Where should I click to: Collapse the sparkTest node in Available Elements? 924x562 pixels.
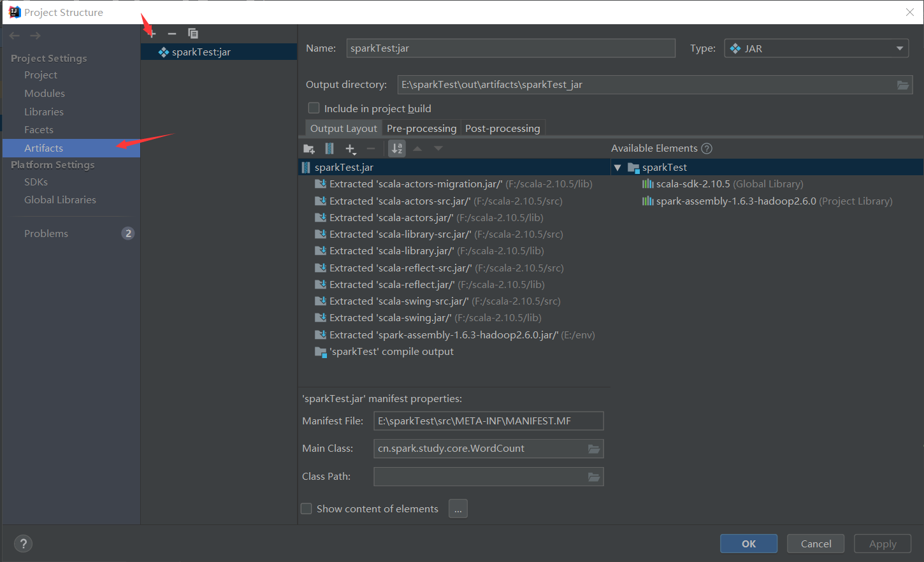(617, 167)
